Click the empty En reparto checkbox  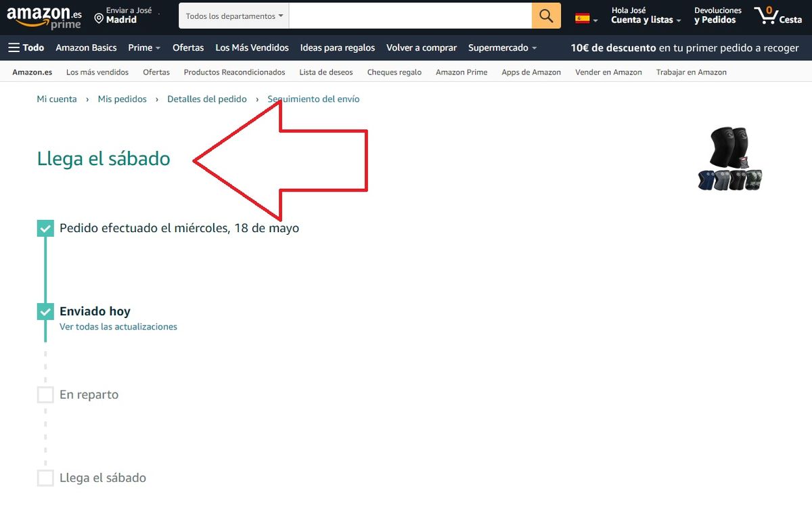[x=45, y=394]
